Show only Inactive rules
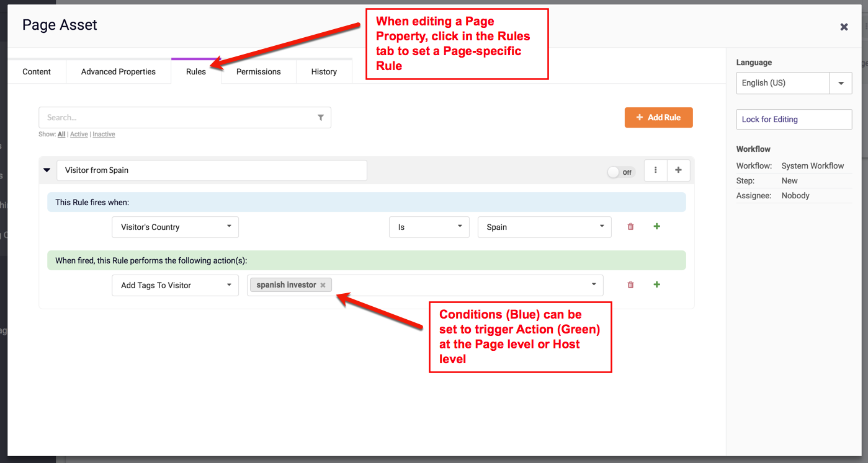This screenshot has height=463, width=868. click(x=104, y=134)
